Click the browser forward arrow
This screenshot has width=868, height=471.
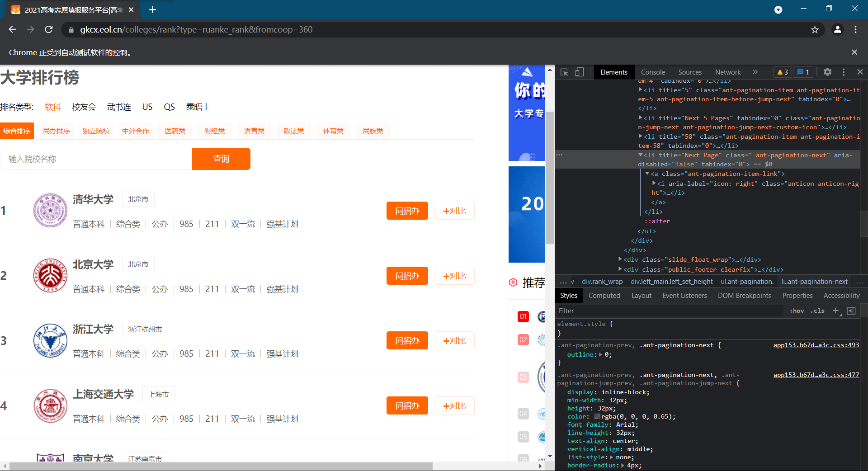coord(30,29)
